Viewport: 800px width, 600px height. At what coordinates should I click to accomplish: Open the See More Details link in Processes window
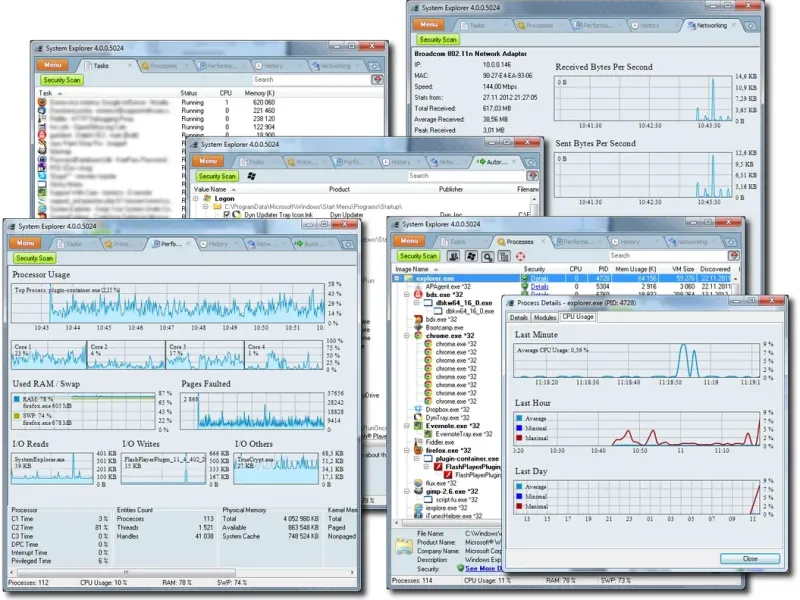(483, 568)
